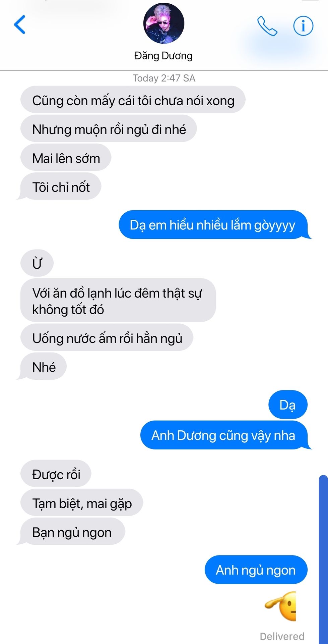
Task: Go back using the blue chevron arrow
Action: pyautogui.click(x=20, y=24)
